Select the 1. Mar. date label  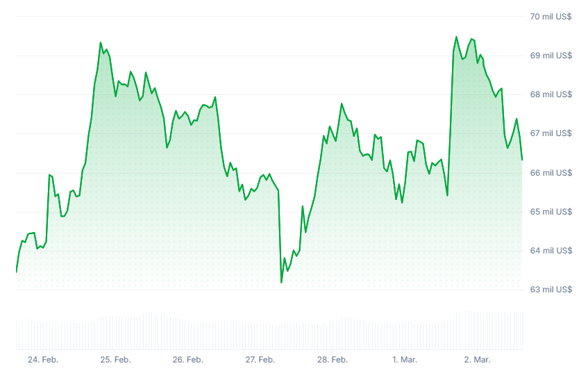pos(405,360)
